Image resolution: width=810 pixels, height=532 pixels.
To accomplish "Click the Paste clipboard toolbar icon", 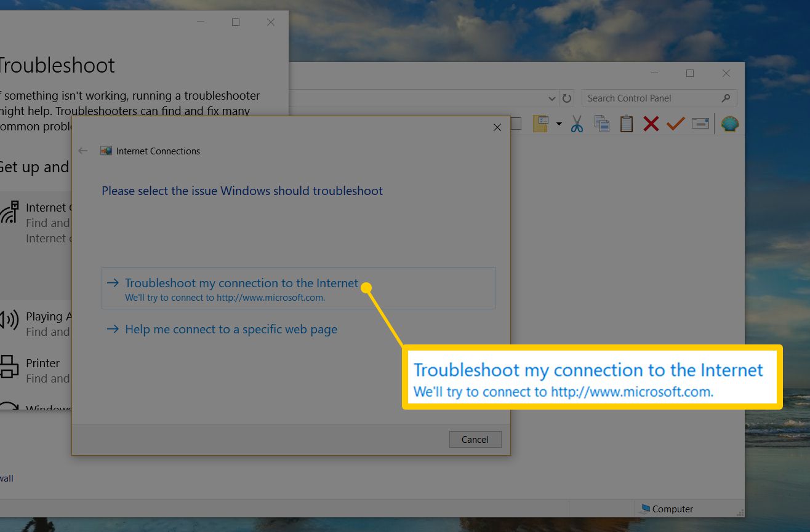I will (626, 124).
